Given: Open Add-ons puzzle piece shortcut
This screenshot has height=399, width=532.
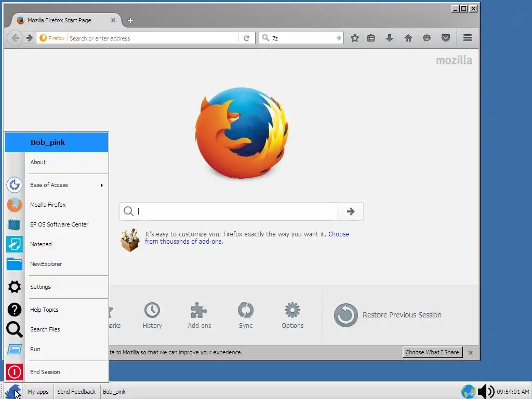Looking at the screenshot, I should pos(199,315).
